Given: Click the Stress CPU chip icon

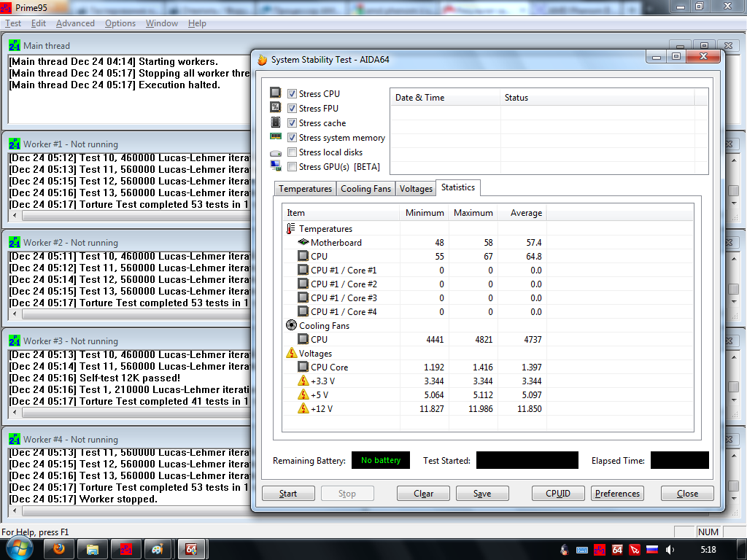Looking at the screenshot, I should 275,93.
